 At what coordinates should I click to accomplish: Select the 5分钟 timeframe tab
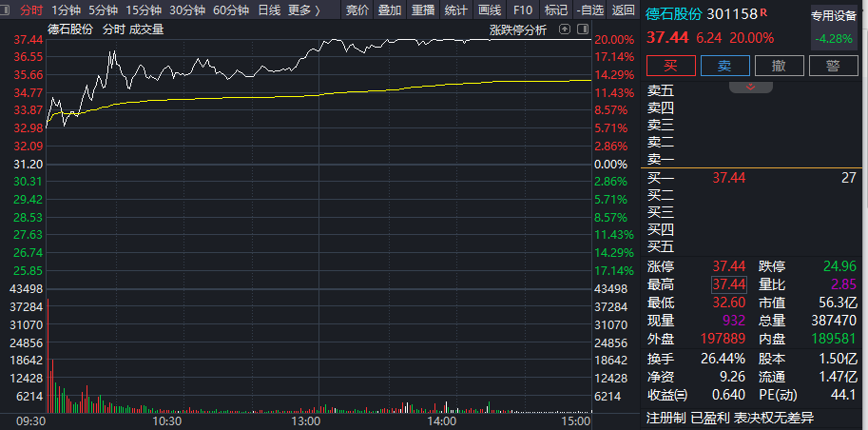click(103, 10)
